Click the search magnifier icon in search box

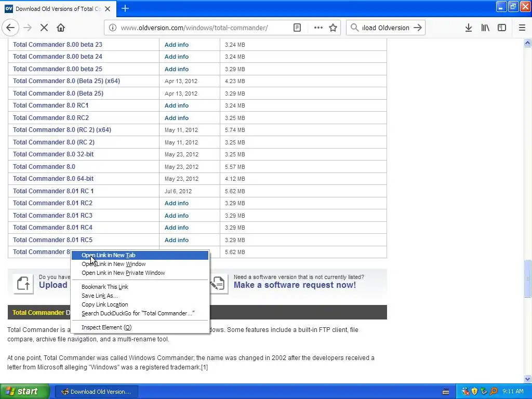(354, 28)
